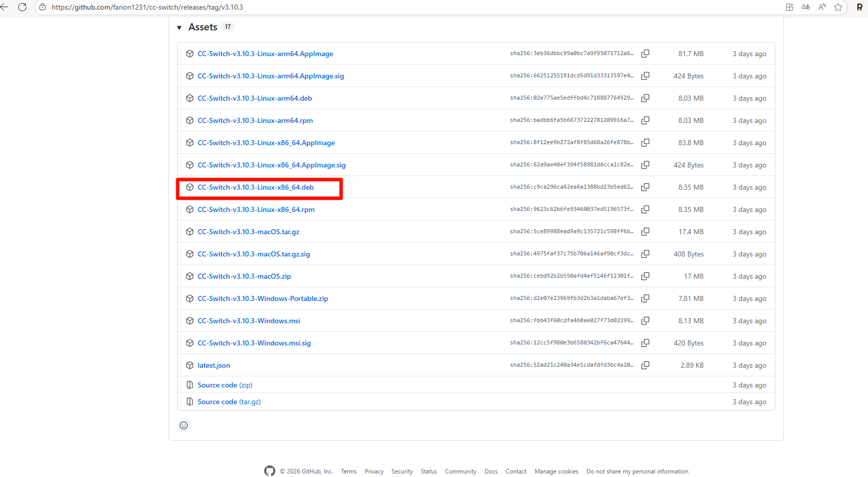Copy SHA256 of latest.json
Viewport: 868px width, 477px height.
(645, 365)
